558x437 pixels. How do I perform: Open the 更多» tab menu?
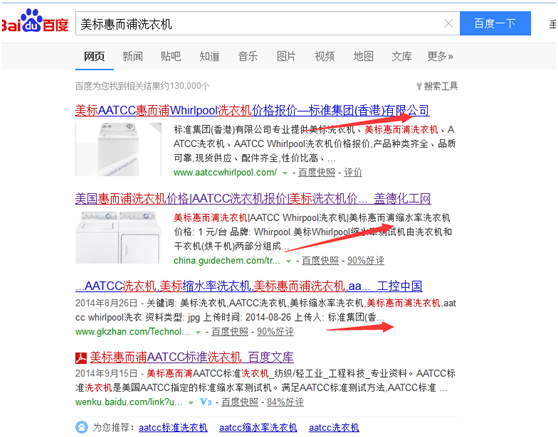click(x=440, y=56)
